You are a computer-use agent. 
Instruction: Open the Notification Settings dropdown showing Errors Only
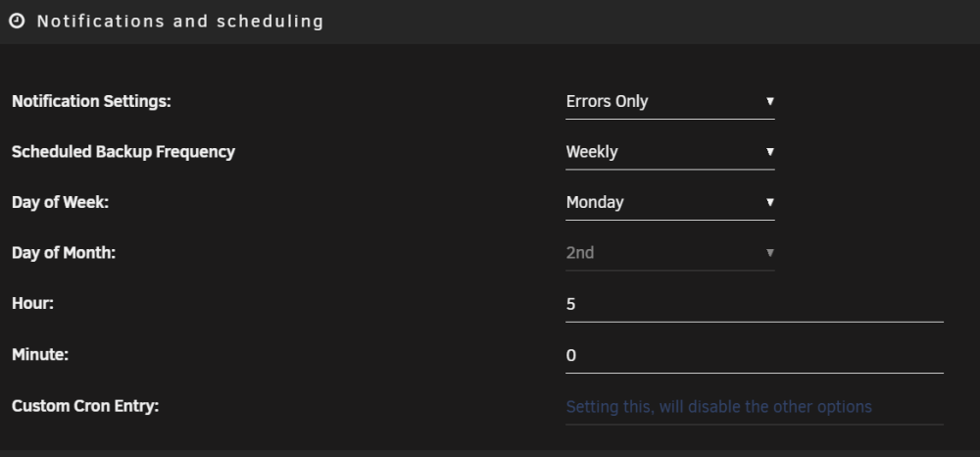pyautogui.click(x=670, y=101)
